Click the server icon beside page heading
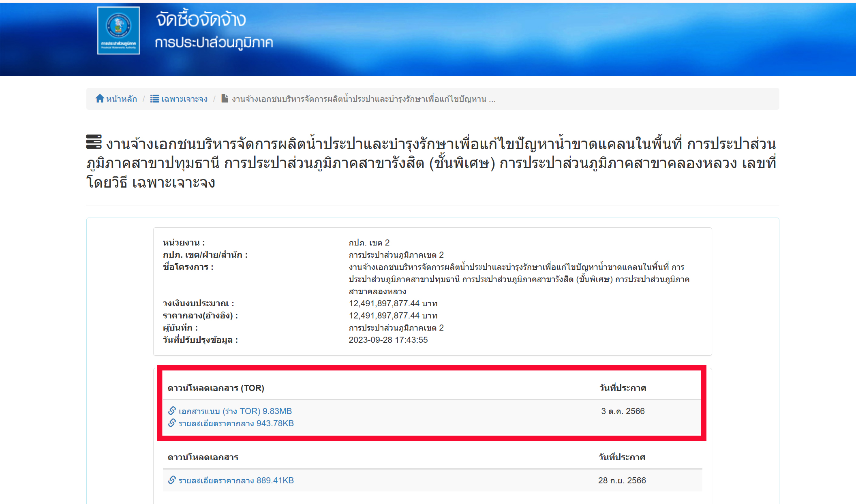This screenshot has width=856, height=504. pyautogui.click(x=94, y=142)
